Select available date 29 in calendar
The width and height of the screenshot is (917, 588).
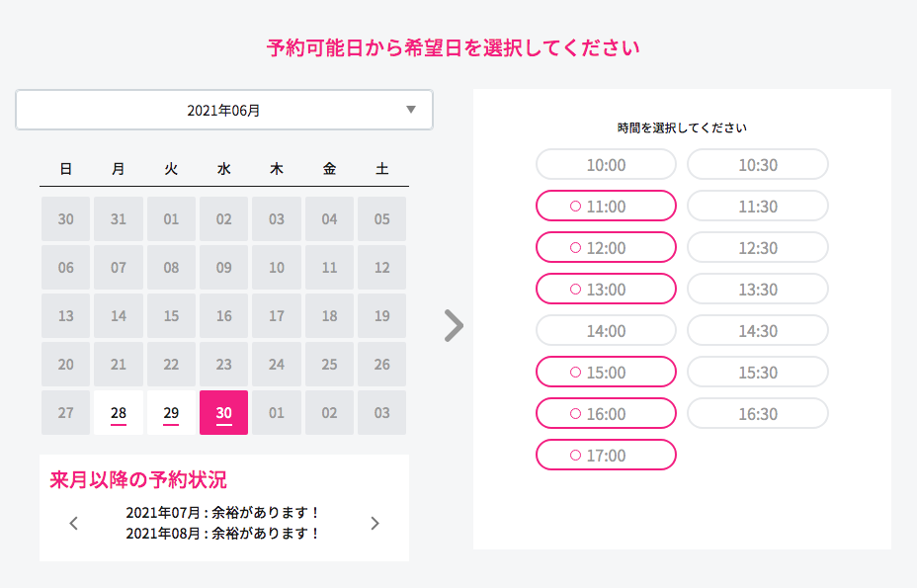pyautogui.click(x=171, y=412)
